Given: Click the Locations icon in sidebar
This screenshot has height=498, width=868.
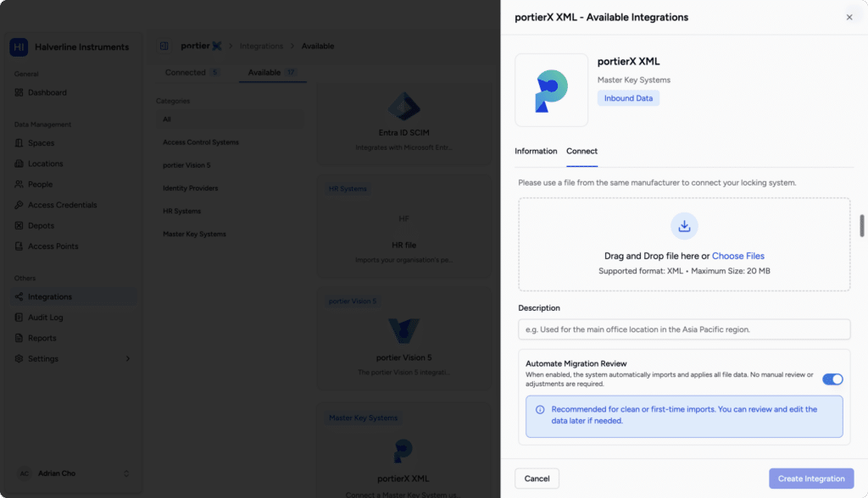Looking at the screenshot, I should point(19,163).
